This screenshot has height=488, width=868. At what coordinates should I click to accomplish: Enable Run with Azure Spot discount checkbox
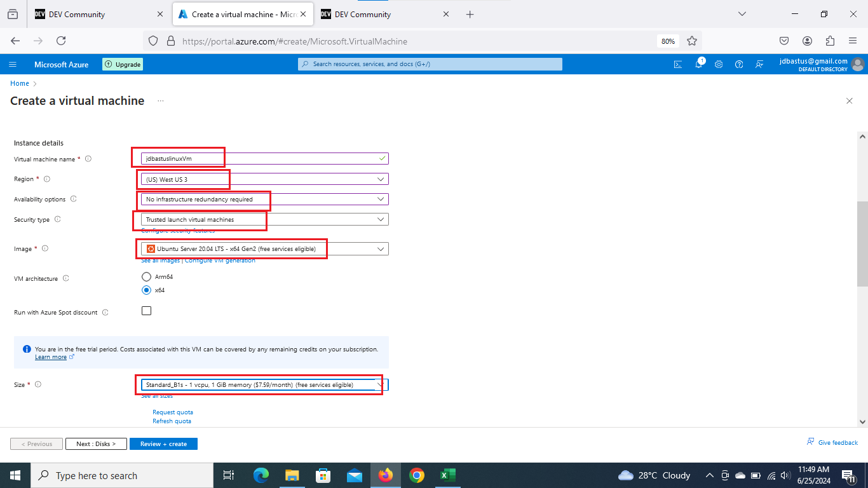pyautogui.click(x=147, y=311)
